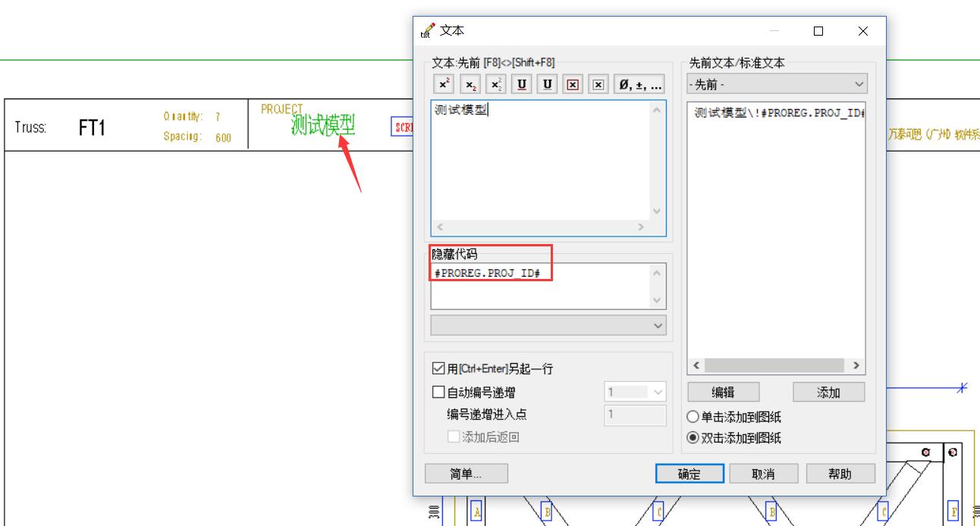This screenshot has width=980, height=526.
Task: Expand empty dropdown below 隐藏代码 box
Action: point(548,325)
